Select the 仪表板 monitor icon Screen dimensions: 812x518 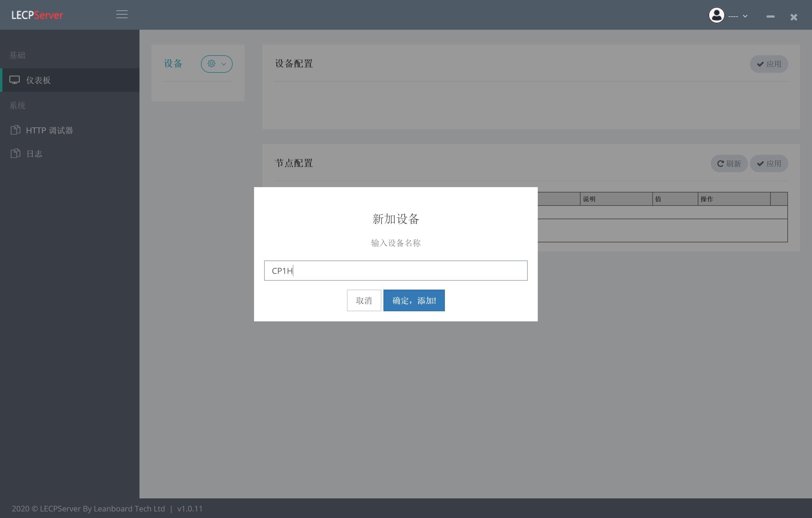tap(15, 80)
